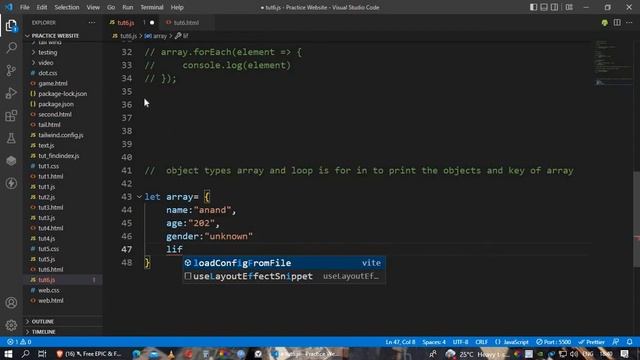Change the Spaces: 4 indentation setting

pos(434,342)
